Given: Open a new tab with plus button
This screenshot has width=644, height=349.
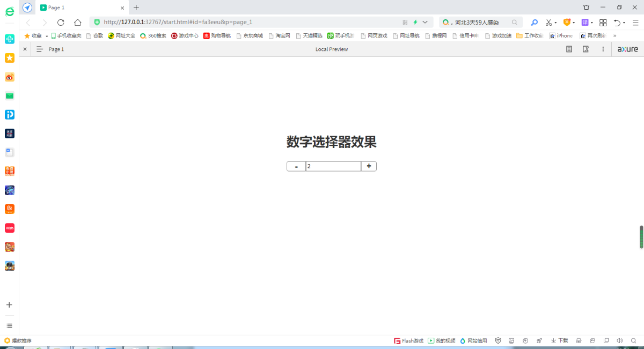Looking at the screenshot, I should [x=136, y=8].
